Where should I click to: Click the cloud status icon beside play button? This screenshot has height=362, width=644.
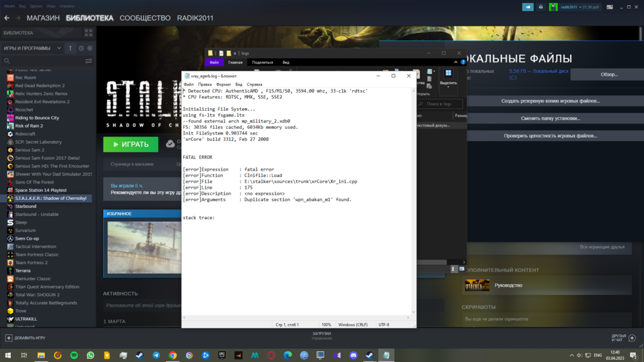tap(170, 144)
